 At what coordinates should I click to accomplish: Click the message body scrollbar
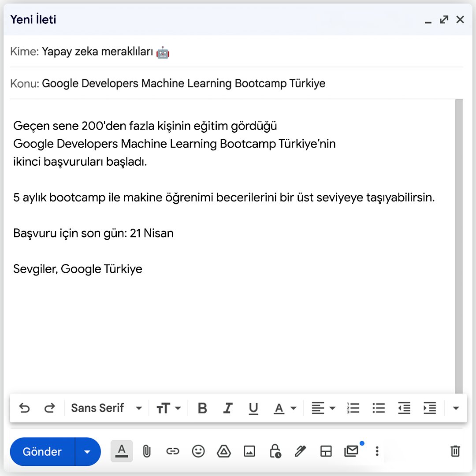(x=459, y=246)
